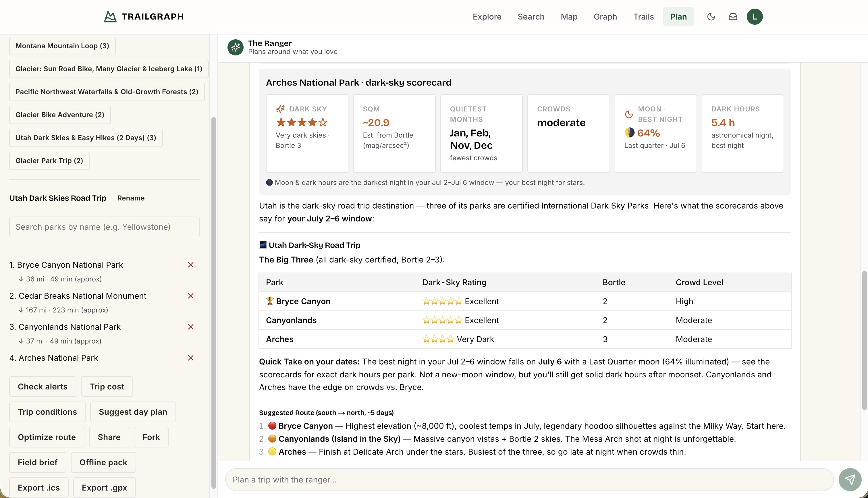Click the ~20.9 SQM value
Viewport: 868px width, 498px height.
pos(376,122)
